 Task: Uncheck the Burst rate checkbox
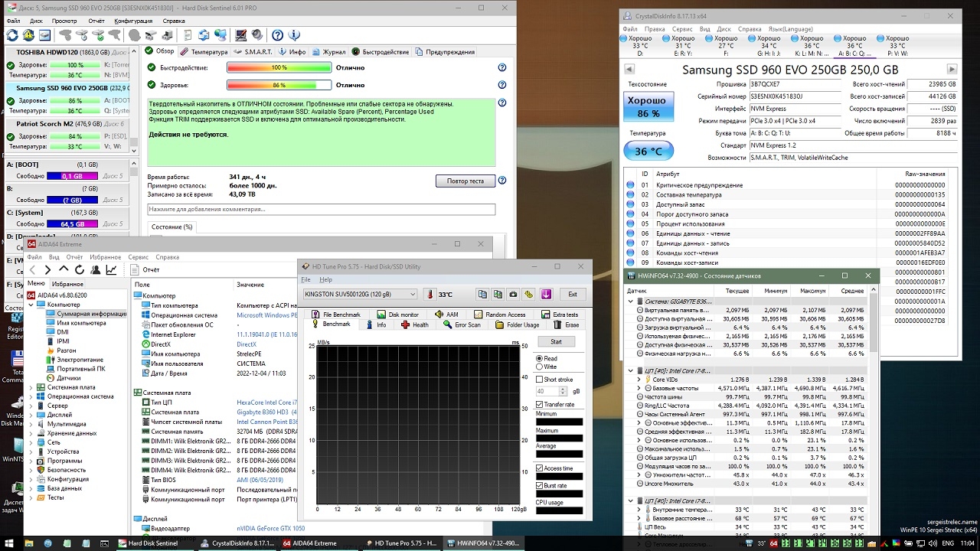(x=540, y=486)
